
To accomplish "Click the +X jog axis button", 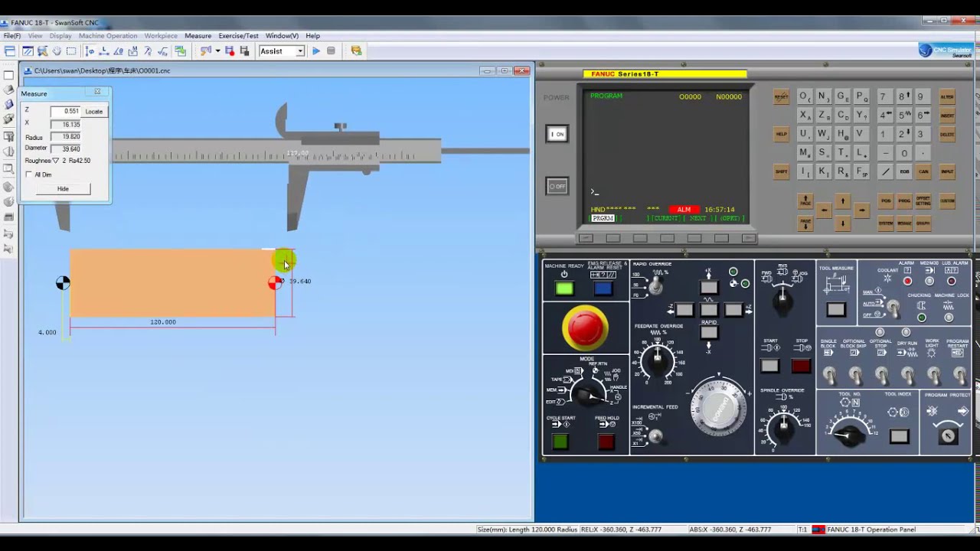I will [709, 288].
